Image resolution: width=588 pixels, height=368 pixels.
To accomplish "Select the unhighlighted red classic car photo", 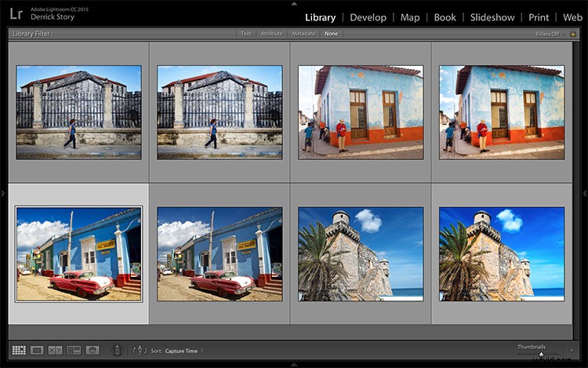I will click(220, 254).
